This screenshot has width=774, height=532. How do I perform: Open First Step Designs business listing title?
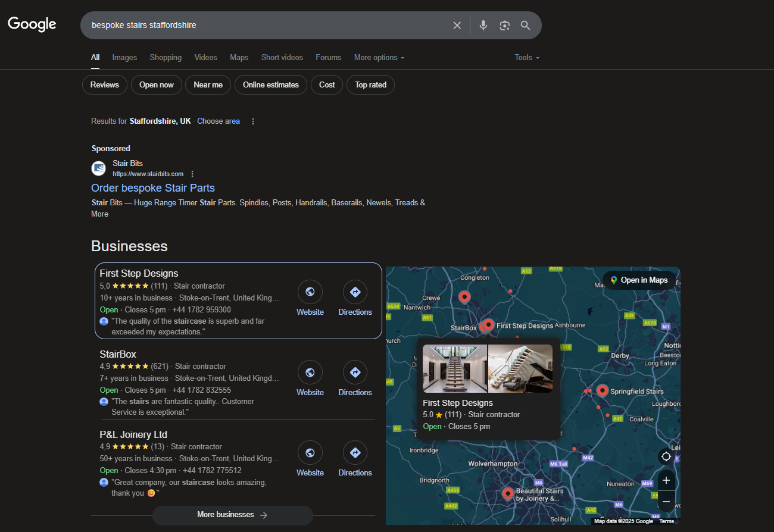click(139, 274)
